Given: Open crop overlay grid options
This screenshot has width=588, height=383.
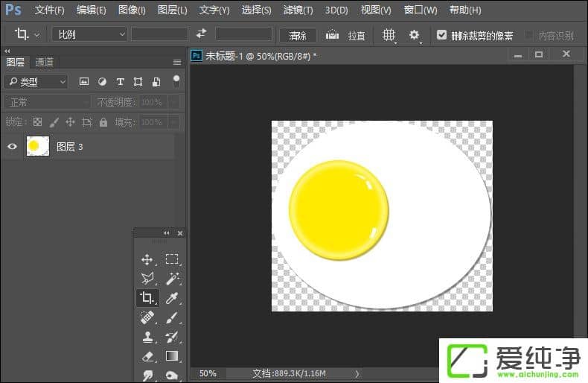Looking at the screenshot, I should (x=389, y=35).
